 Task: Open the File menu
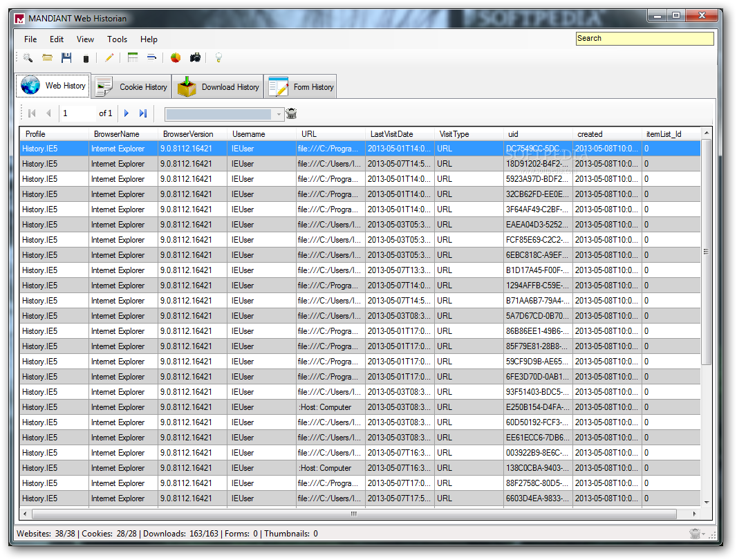[30, 39]
